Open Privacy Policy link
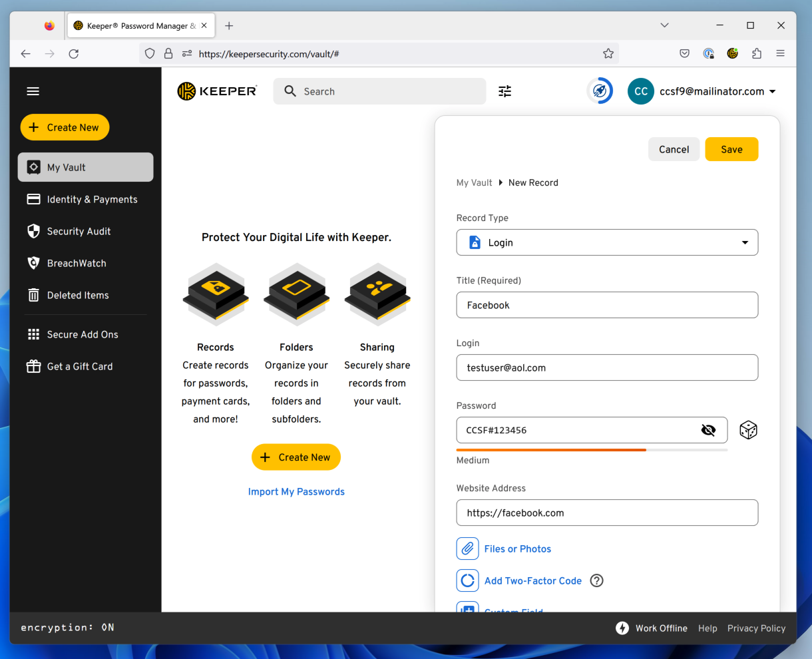 (x=756, y=628)
